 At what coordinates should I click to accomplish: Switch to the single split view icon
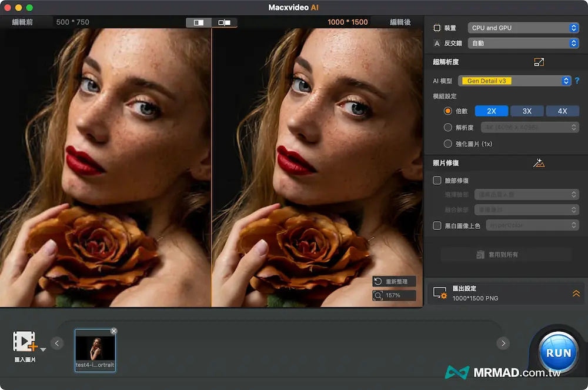point(199,22)
